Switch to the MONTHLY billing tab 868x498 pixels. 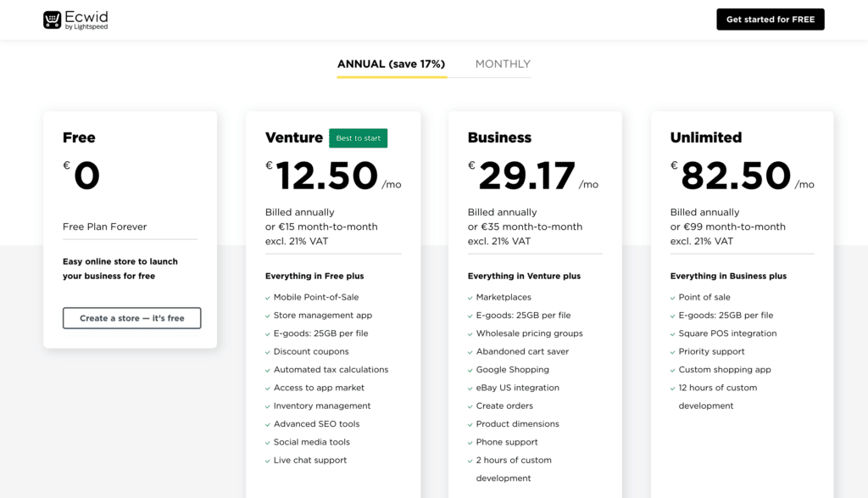tap(503, 64)
